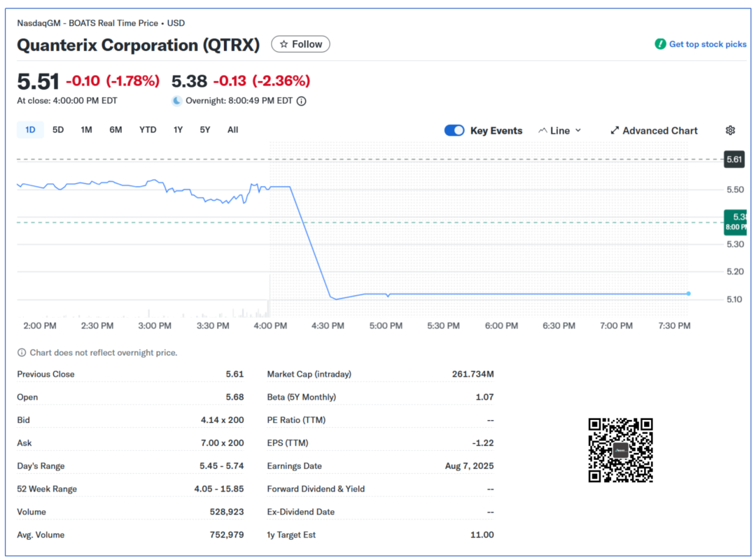Click the QR code image

pos(620,450)
